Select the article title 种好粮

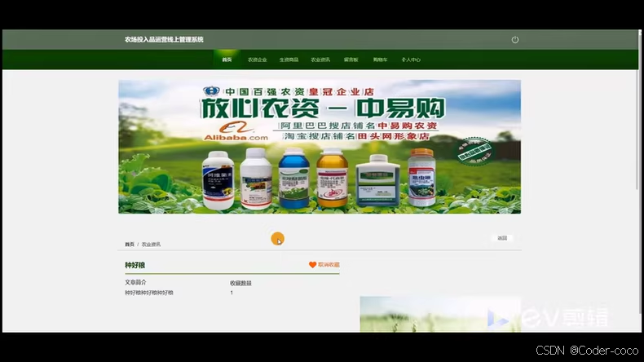pos(135,265)
